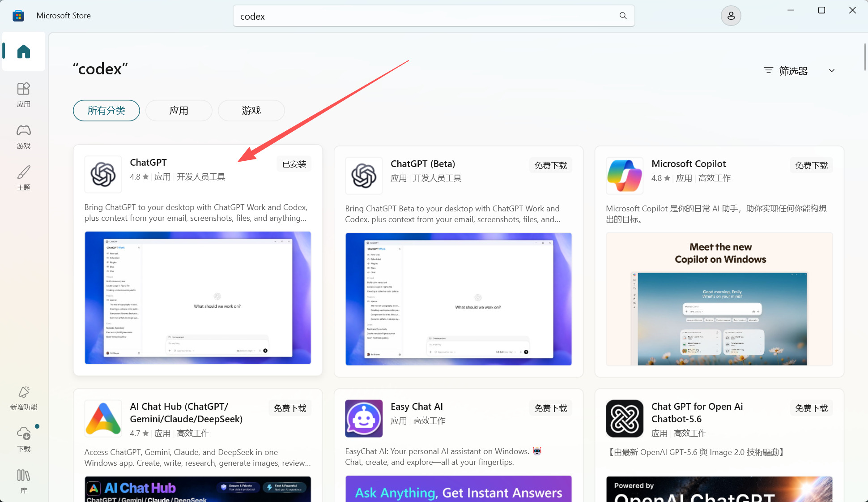The image size is (868, 502).
Task: Open the 主题 section in the sidebar
Action: (24, 178)
